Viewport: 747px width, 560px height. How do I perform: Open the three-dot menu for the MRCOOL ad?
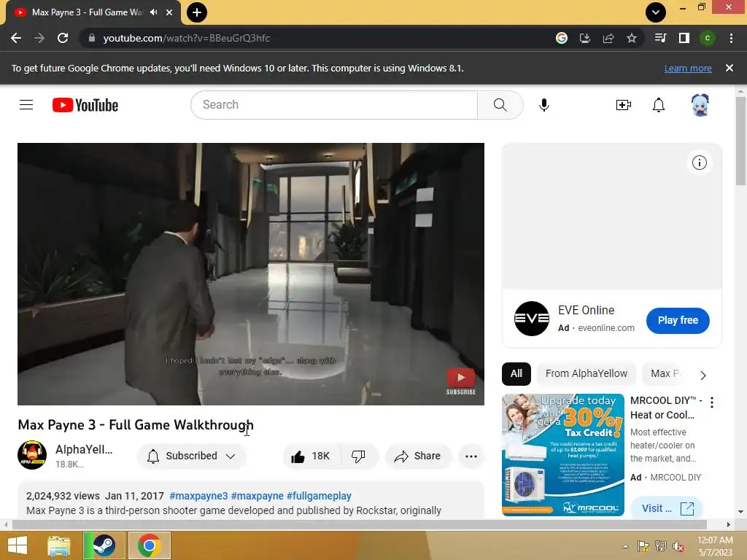coord(712,402)
